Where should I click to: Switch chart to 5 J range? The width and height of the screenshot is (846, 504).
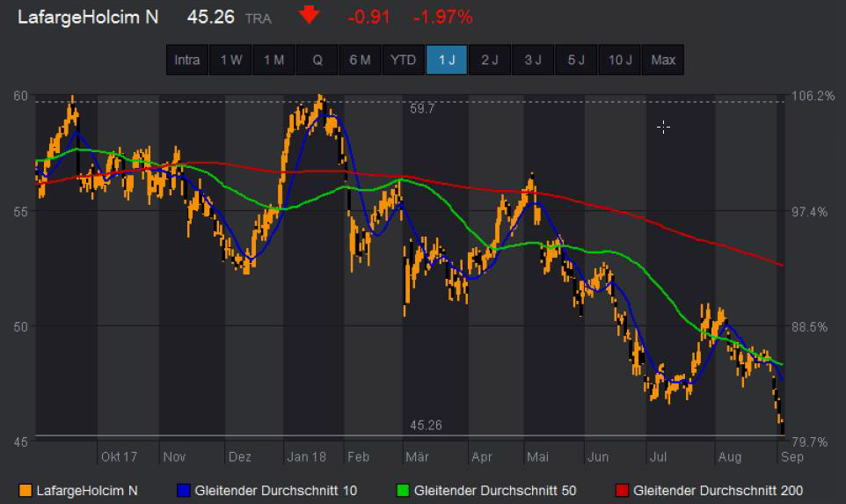pos(576,60)
